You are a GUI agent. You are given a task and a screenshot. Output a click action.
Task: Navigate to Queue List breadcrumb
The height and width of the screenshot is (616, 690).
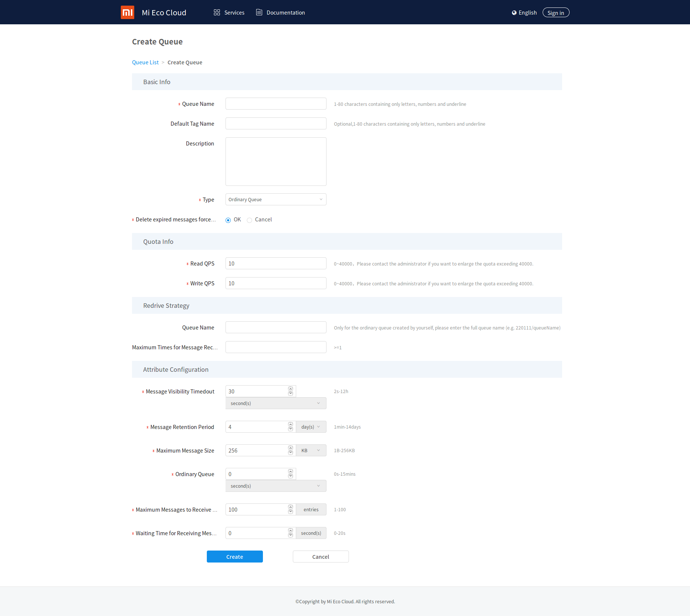click(145, 62)
